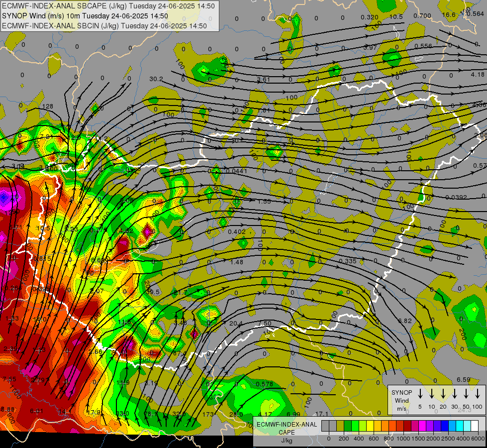This screenshot has height=448, width=487.
Task: Click the map value 173
Action: [x=208, y=414]
